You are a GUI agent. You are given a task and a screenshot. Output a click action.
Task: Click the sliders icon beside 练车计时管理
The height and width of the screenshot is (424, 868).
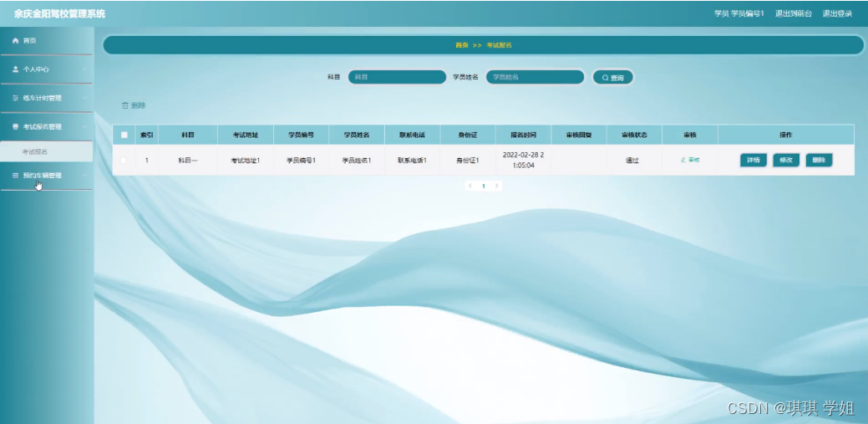(16, 98)
